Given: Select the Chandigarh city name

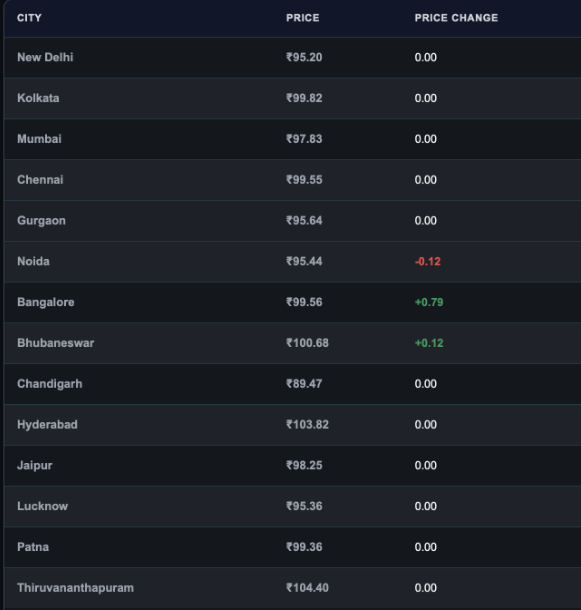Looking at the screenshot, I should (50, 384).
